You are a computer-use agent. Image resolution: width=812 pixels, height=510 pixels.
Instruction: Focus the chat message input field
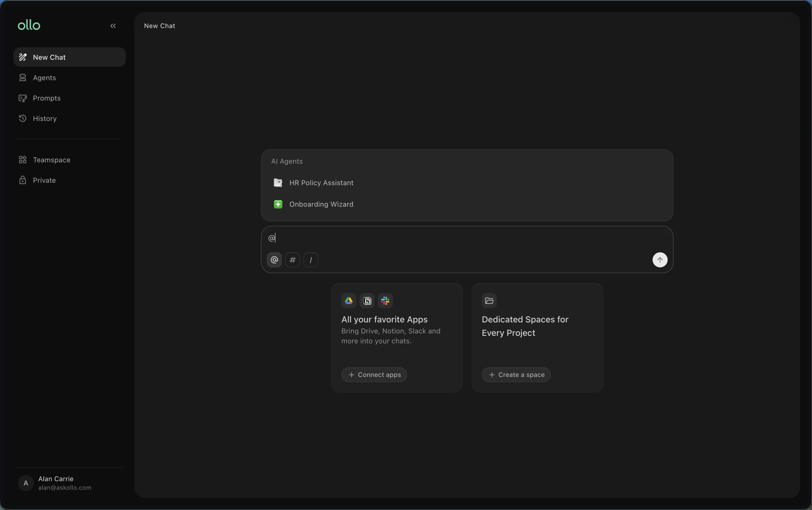point(467,238)
